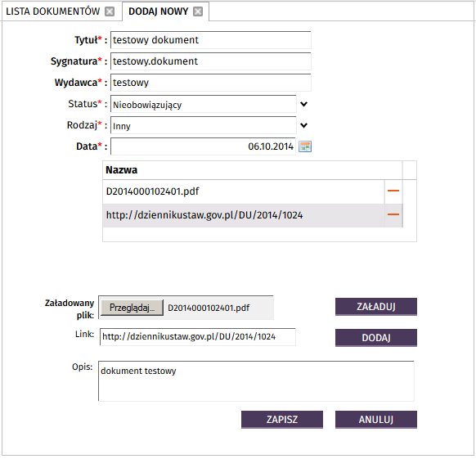Close the Lista Dokumentów tab
This screenshot has width=476, height=459.
[110, 11]
